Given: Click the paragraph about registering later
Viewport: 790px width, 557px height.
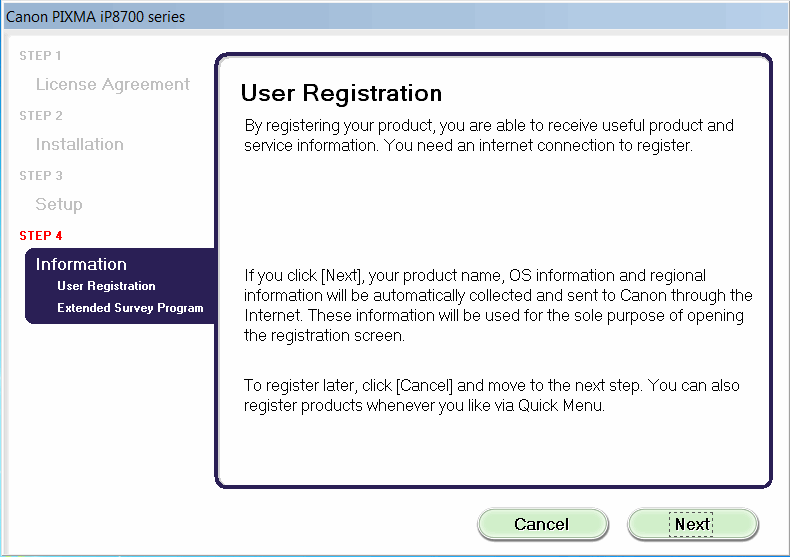Looking at the screenshot, I should 491,396.
